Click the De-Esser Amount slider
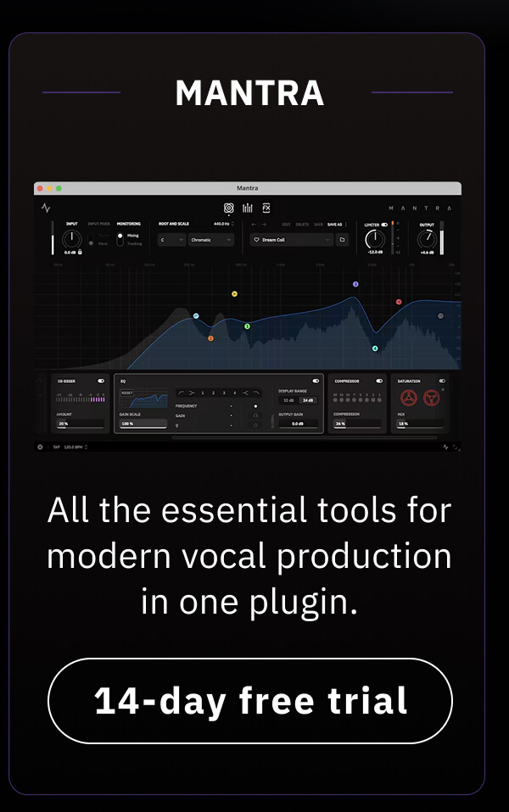Screen dimensions: 509x812 (x=81, y=424)
